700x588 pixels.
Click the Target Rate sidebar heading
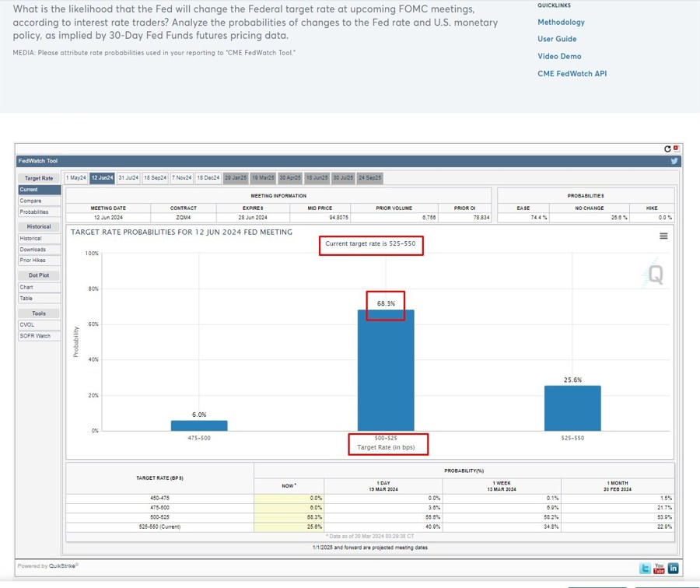[40, 178]
